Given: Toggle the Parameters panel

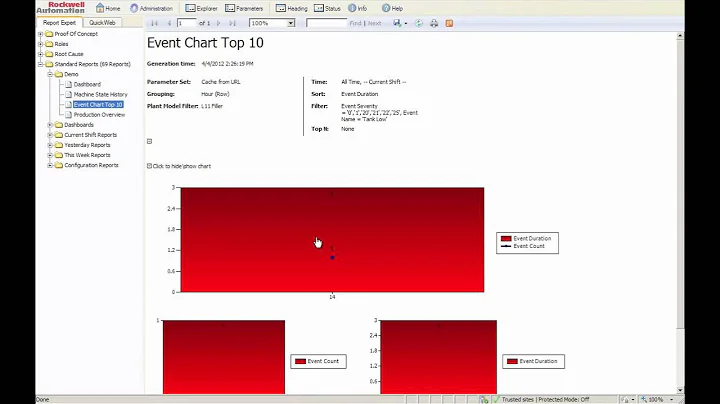Looking at the screenshot, I should click(x=244, y=8).
